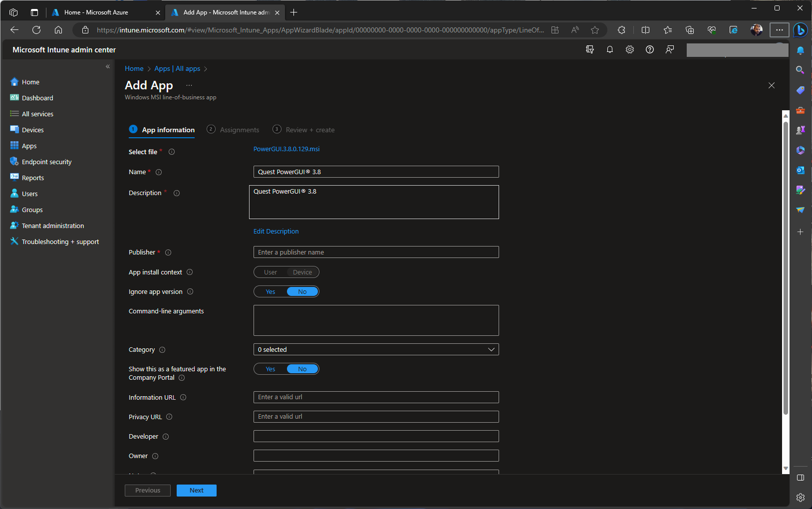This screenshot has height=509, width=812.
Task: Click the Next button
Action: (x=197, y=491)
